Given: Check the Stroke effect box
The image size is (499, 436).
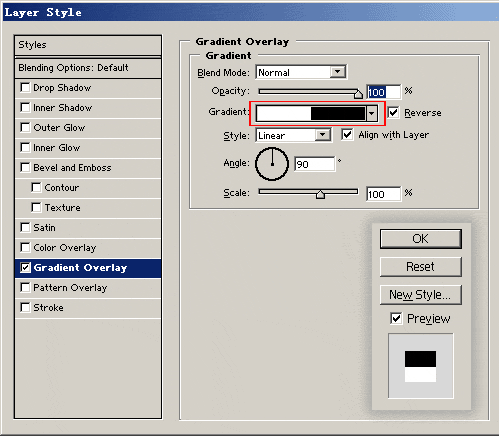Looking at the screenshot, I should (25, 307).
